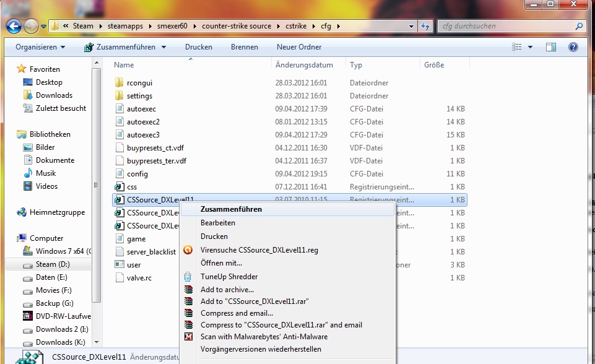Click the user file icon

pos(119,264)
